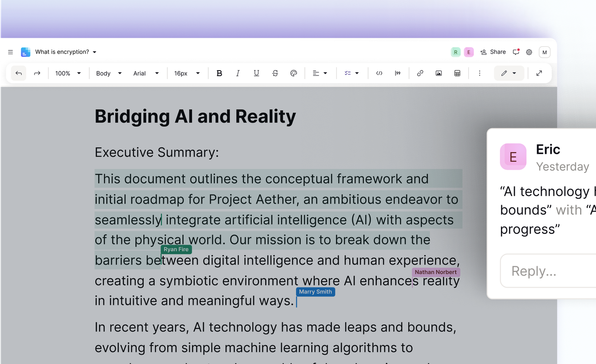Screen dimensions: 596x364
Task: Insert a hyperlink
Action: pos(420,73)
